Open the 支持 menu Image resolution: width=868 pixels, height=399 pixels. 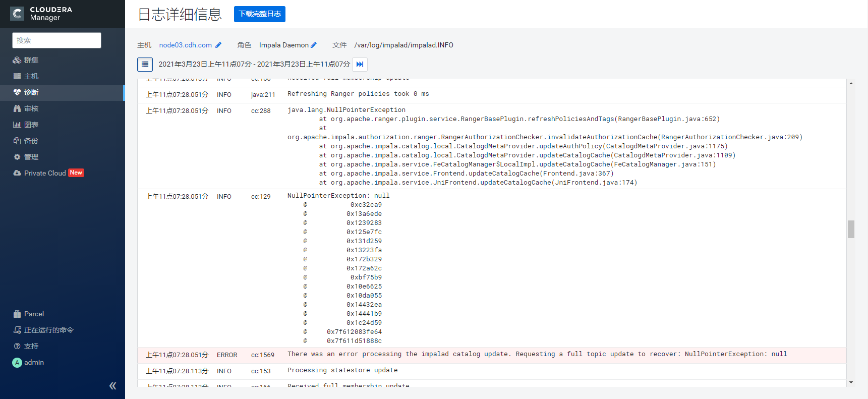pos(31,346)
